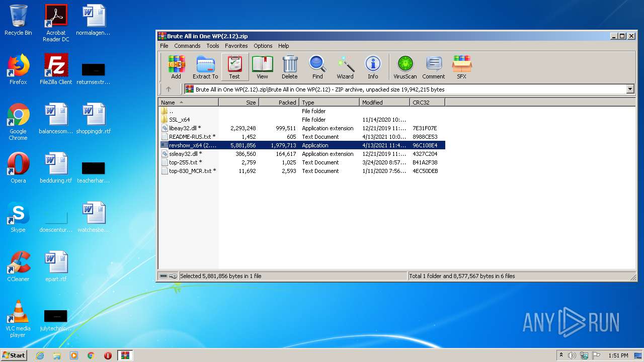The height and width of the screenshot is (362, 644).
Task: Open Acrobat Reader DC desktop shortcut
Action: click(x=56, y=23)
